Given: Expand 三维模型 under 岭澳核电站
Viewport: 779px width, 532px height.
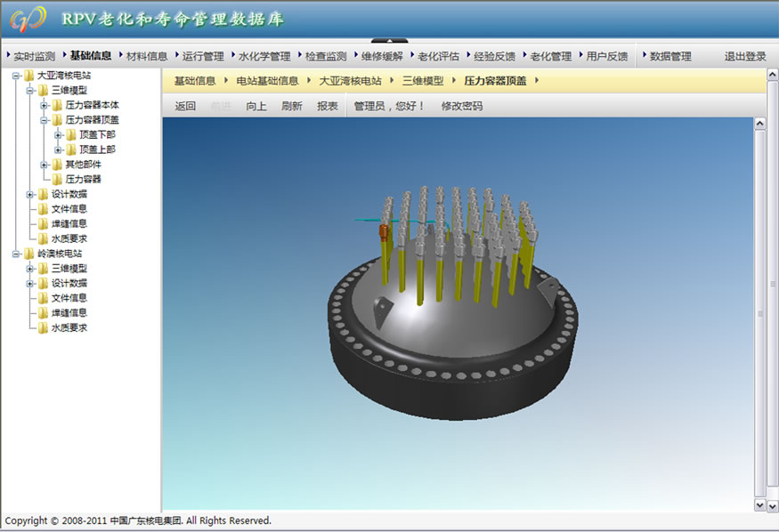Looking at the screenshot, I should coord(29,269).
